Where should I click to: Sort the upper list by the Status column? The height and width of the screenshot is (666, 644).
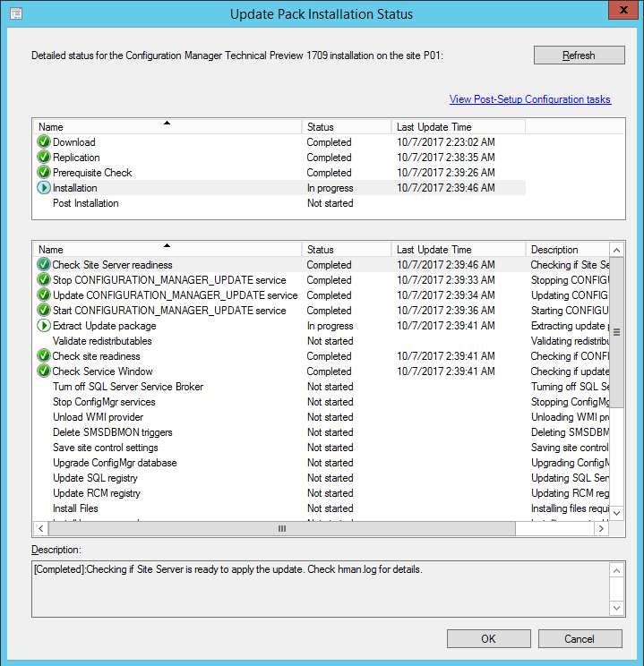click(347, 127)
